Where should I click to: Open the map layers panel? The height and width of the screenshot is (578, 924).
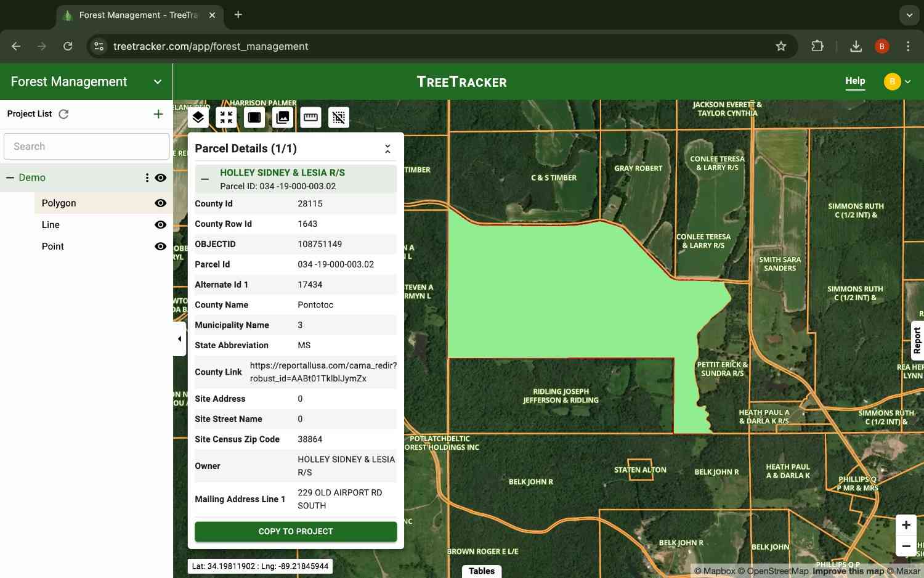[198, 117]
